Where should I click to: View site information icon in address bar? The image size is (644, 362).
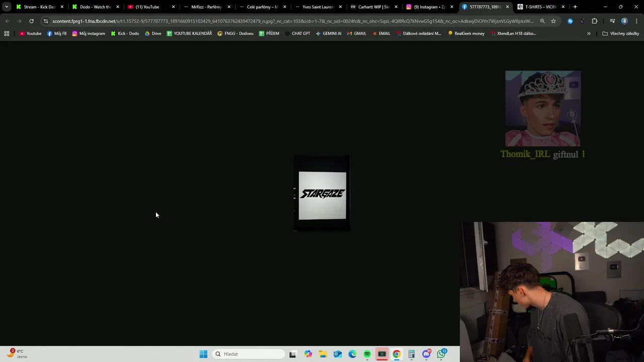[46, 21]
